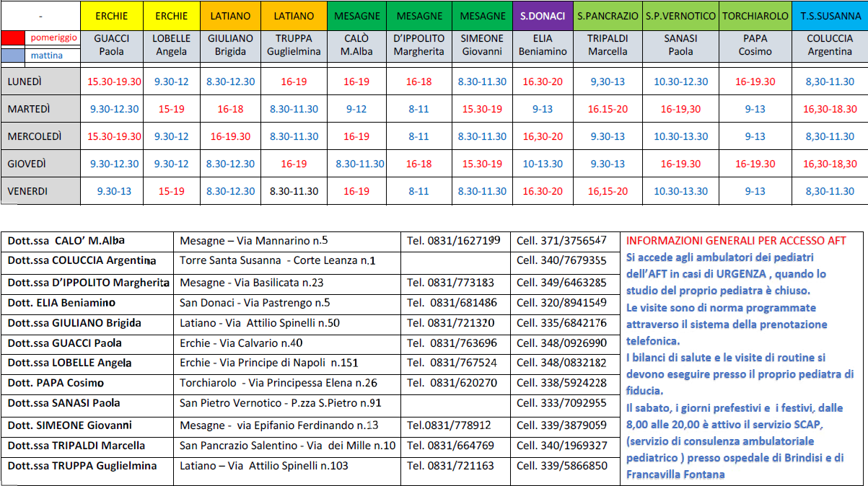This screenshot has height=486, width=868.
Task: Select the 'mattina' legend label
Action: [x=46, y=55]
